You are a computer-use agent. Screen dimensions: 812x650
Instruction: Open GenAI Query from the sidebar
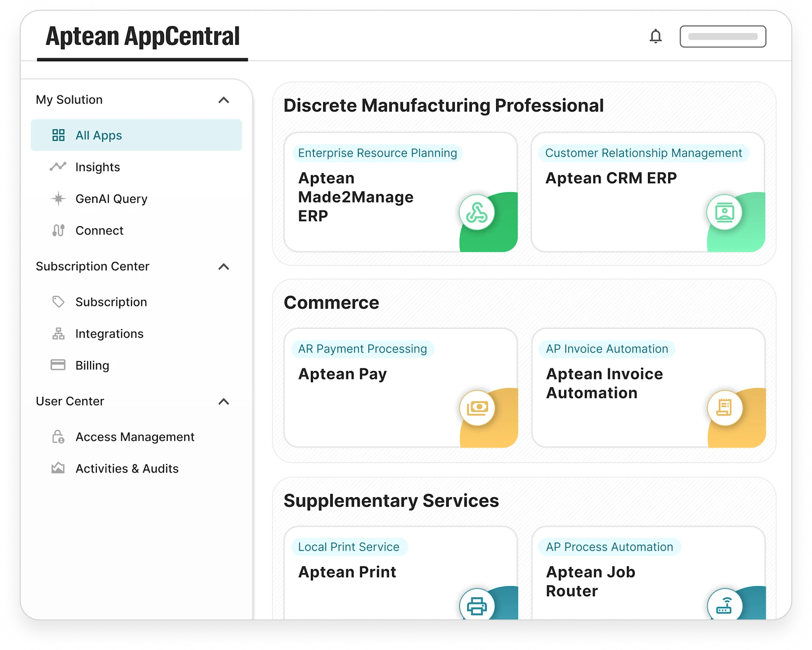(x=136, y=199)
